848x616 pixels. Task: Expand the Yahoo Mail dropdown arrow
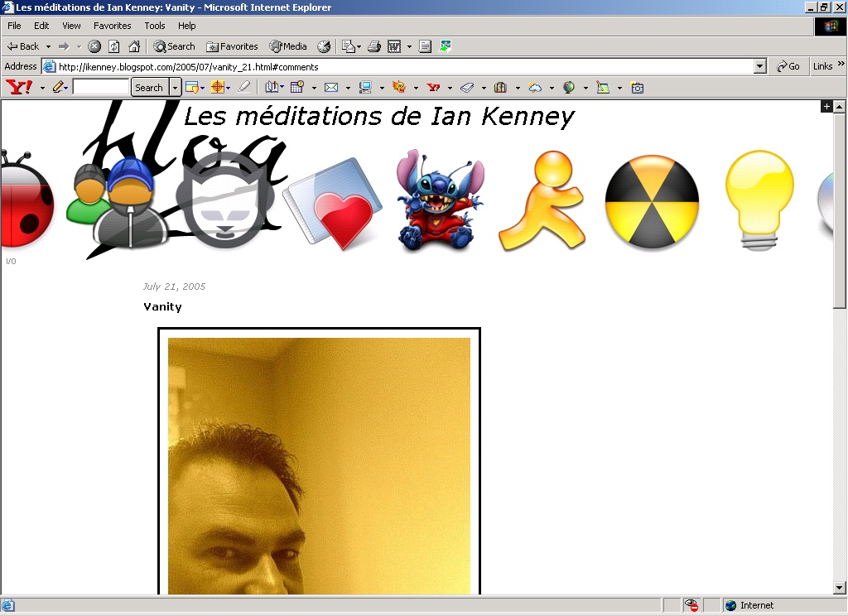tap(348, 88)
